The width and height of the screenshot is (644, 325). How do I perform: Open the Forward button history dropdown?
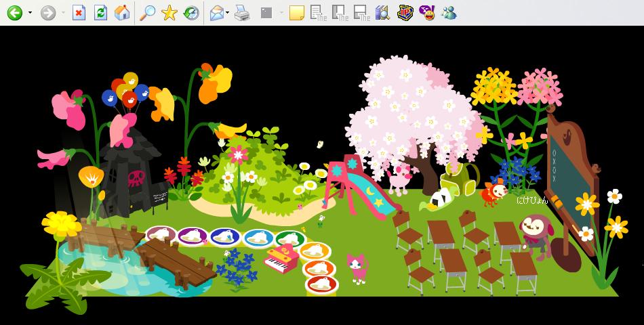[63, 13]
